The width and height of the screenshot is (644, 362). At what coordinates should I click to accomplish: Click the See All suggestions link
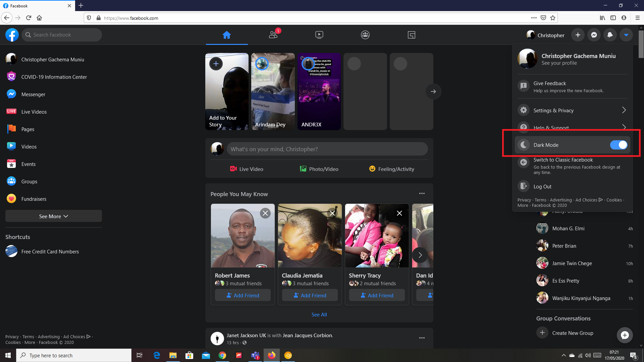(x=319, y=314)
